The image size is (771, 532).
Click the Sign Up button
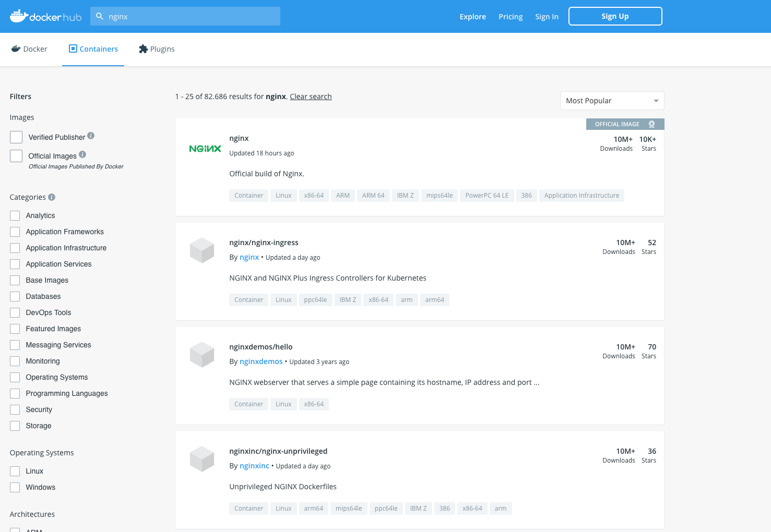pyautogui.click(x=615, y=16)
